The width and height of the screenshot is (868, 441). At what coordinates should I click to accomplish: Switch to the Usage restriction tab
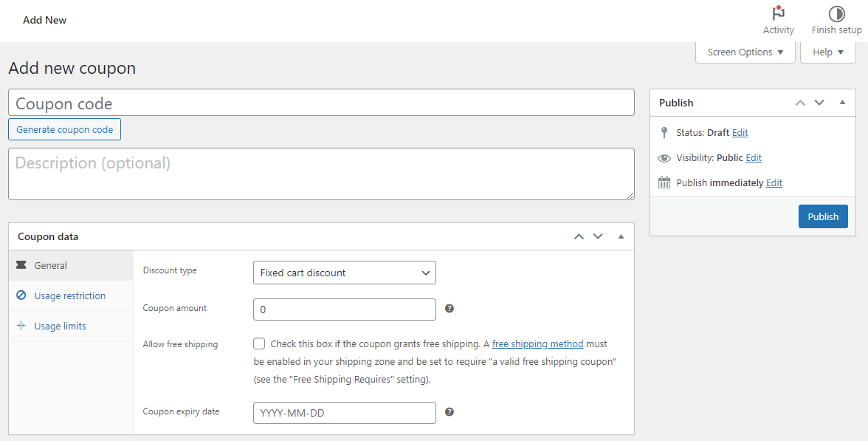(x=70, y=295)
